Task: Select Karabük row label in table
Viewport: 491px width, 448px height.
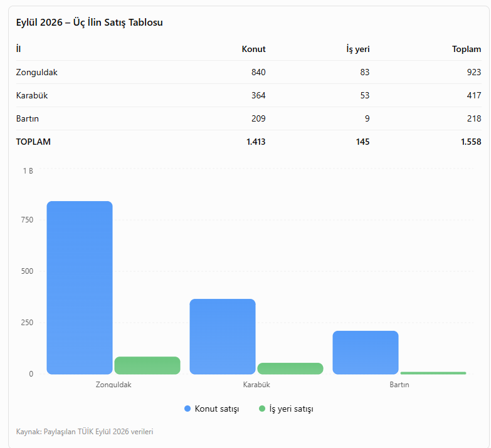Action: pyautogui.click(x=31, y=95)
